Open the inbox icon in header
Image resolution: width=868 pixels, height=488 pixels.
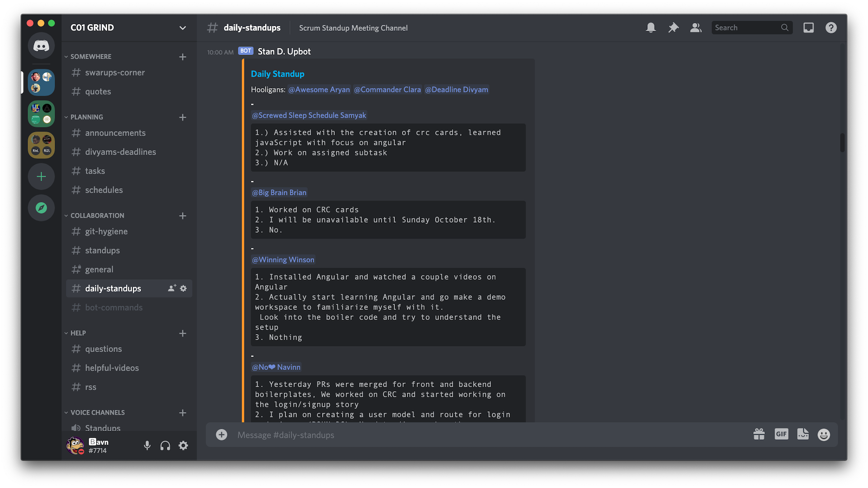[808, 28]
